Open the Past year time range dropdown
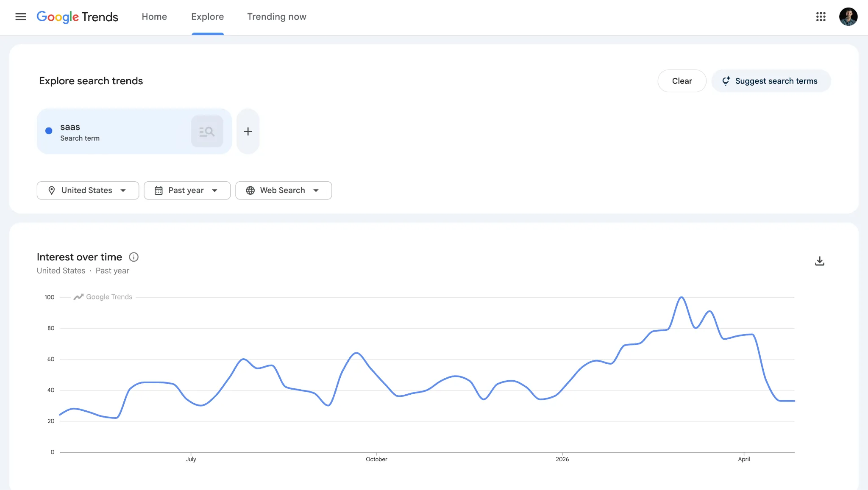Screen dimensions: 868x490 (187, 191)
